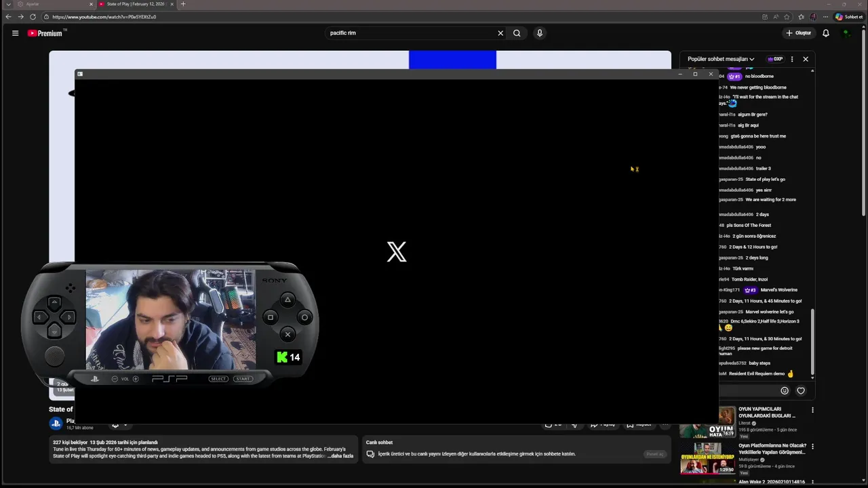This screenshot has height=488, width=868.
Task: Go to YouTube Premium home logo
Action: point(45,33)
